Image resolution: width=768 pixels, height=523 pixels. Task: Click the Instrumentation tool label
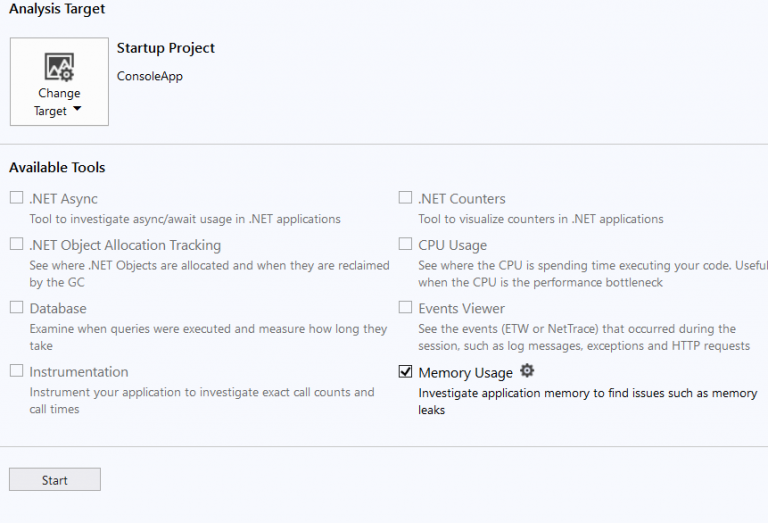pyautogui.click(x=79, y=372)
